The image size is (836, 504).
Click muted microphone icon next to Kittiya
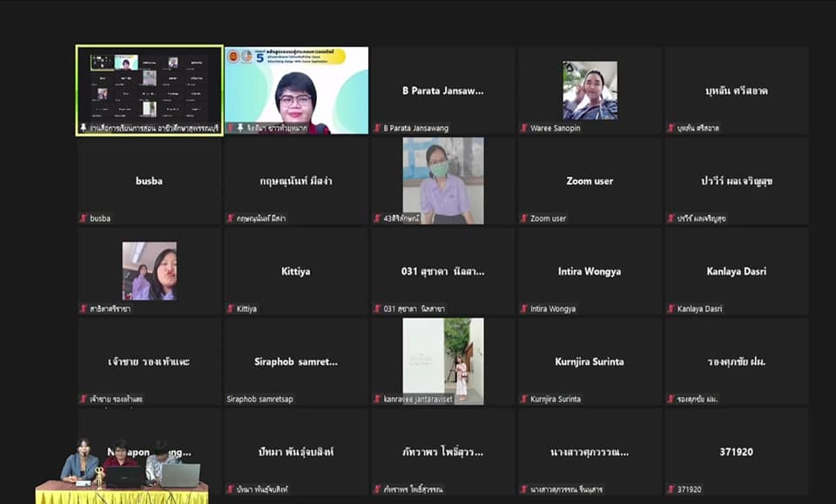coord(230,308)
